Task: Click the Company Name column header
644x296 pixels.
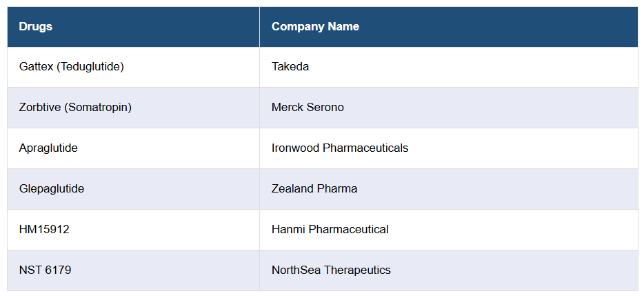Action: tap(315, 27)
